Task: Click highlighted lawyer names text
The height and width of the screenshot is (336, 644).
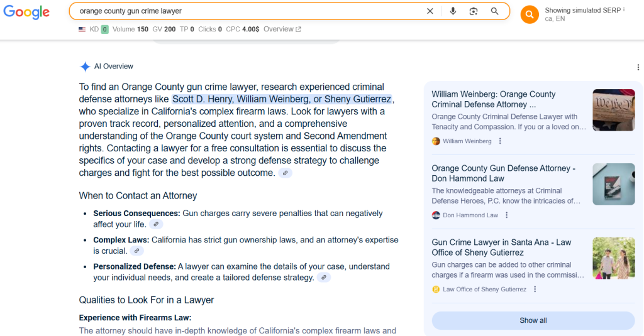Action: point(282,99)
